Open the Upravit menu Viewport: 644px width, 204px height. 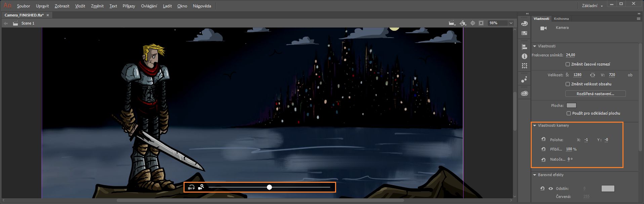(42, 6)
